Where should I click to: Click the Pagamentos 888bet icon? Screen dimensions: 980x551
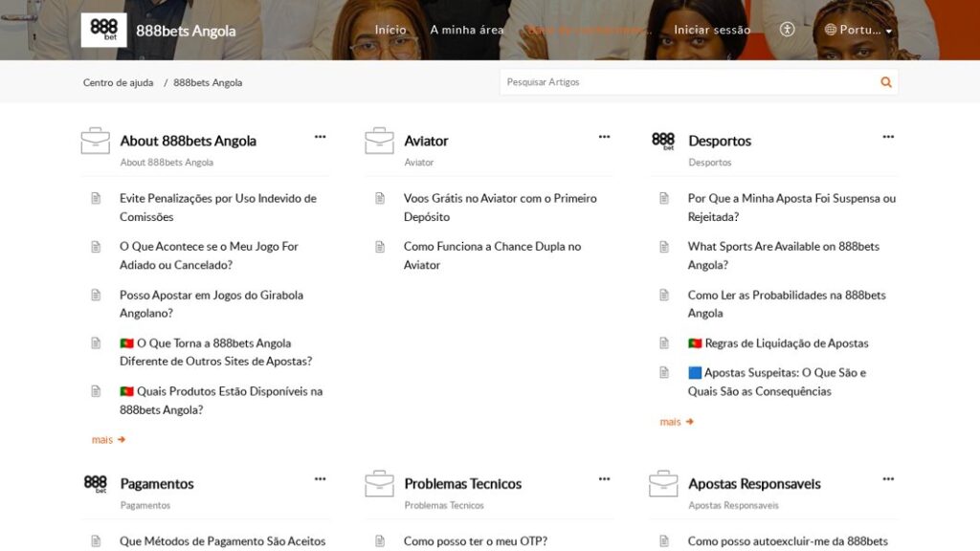[95, 483]
